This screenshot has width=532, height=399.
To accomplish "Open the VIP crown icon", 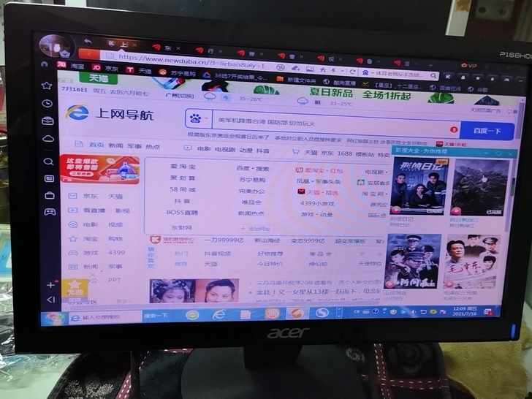I will point(469,65).
